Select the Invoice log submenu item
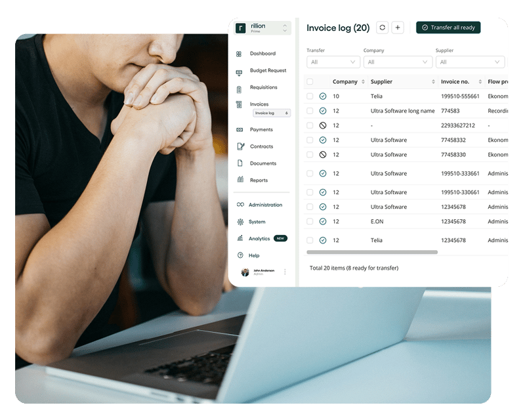The image size is (525, 420). pyautogui.click(x=272, y=114)
